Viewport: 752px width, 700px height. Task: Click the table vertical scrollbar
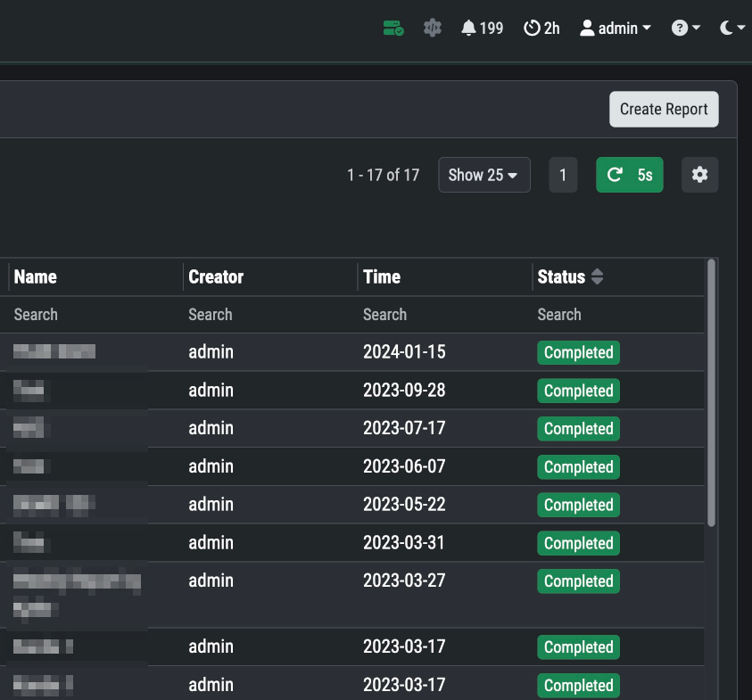click(711, 392)
